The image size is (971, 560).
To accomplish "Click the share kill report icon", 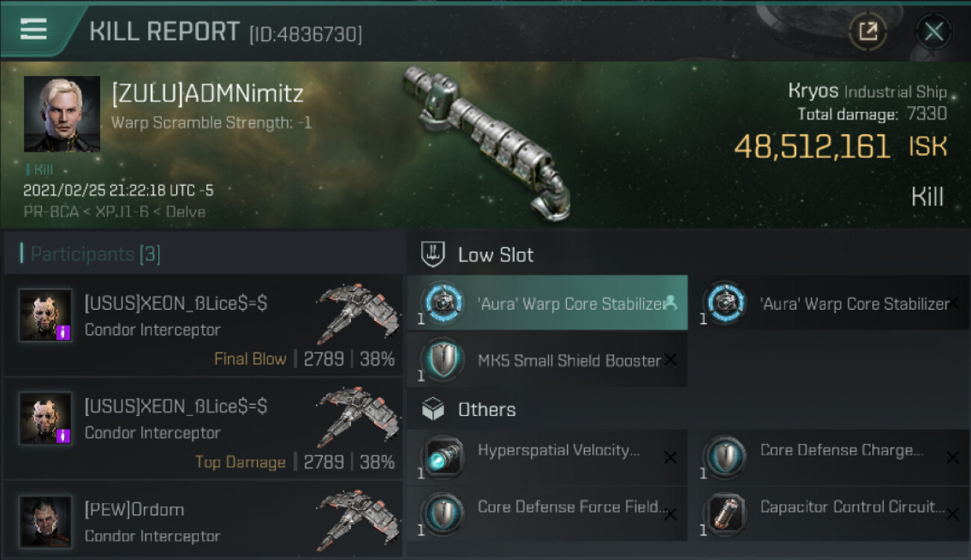I will [x=867, y=31].
